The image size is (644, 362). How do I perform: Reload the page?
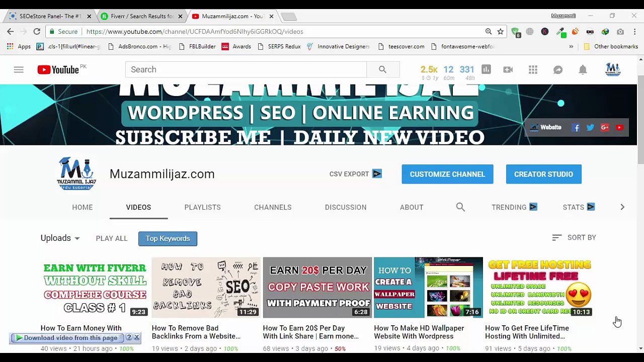pyautogui.click(x=37, y=31)
